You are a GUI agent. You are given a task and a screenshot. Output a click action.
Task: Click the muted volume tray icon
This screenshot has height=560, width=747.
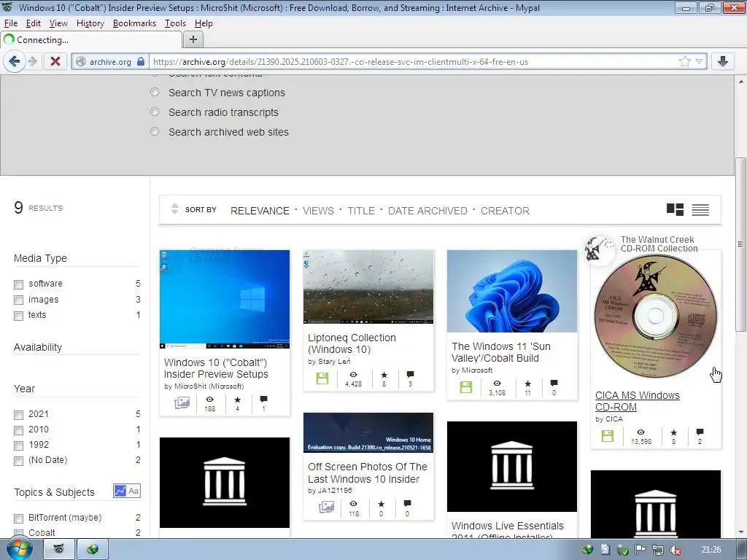tap(675, 550)
